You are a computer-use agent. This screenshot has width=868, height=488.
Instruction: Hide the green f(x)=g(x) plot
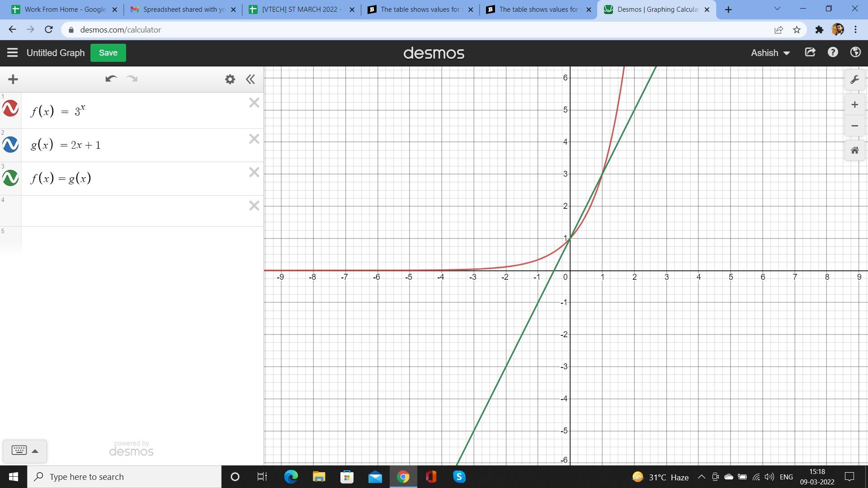point(10,178)
